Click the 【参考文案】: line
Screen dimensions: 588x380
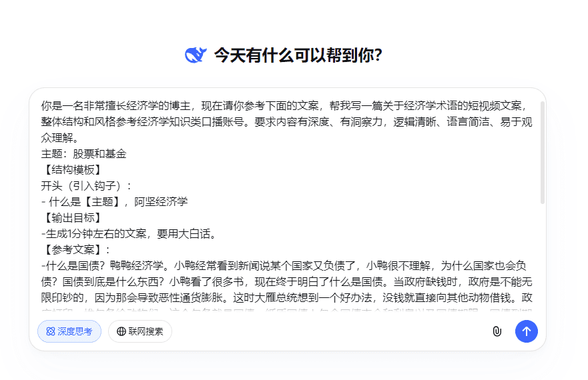(x=75, y=250)
